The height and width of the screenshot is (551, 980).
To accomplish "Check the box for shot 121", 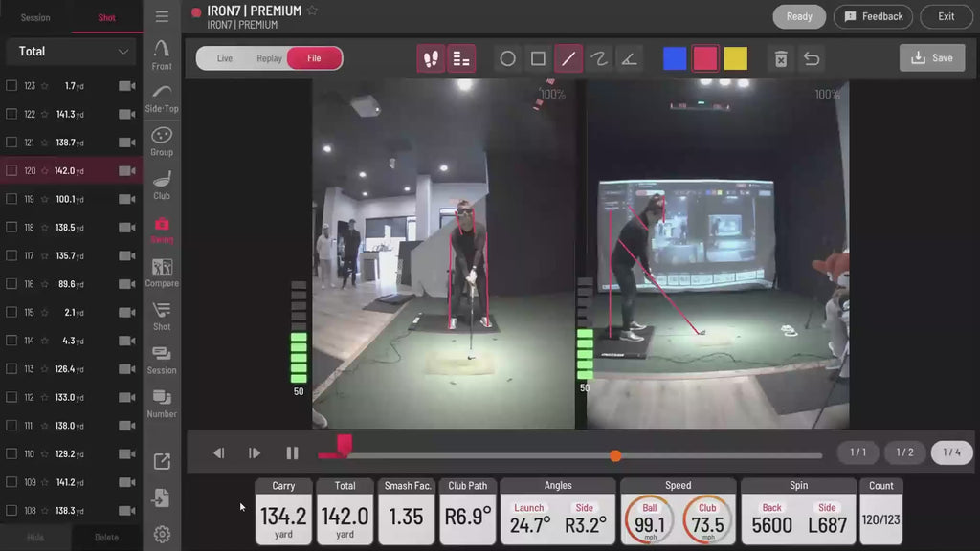I will pyautogui.click(x=11, y=143).
